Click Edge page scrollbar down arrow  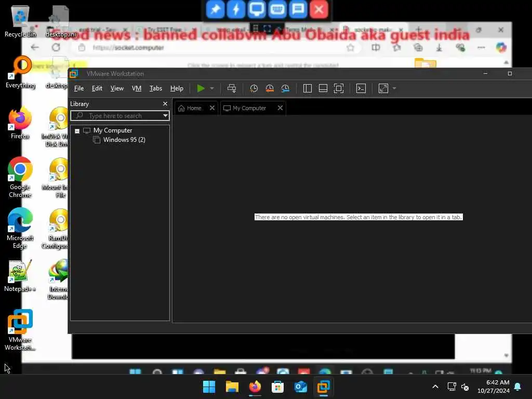(506, 355)
